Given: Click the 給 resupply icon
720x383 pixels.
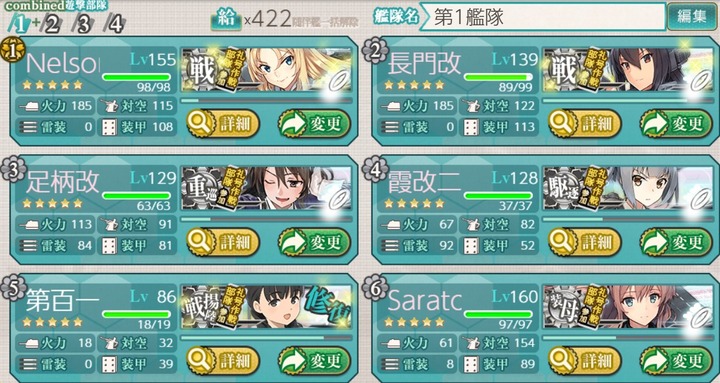Looking at the screenshot, I should (226, 20).
